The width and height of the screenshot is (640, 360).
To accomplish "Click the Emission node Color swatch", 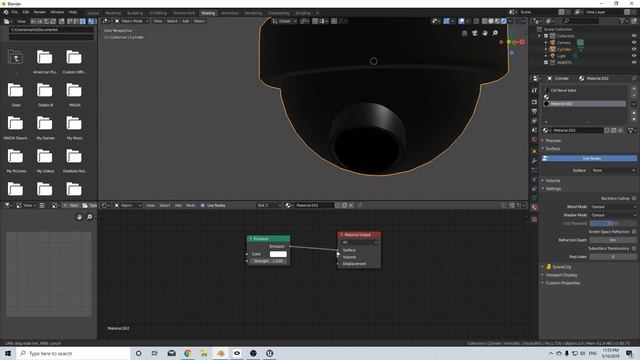I will (278, 254).
